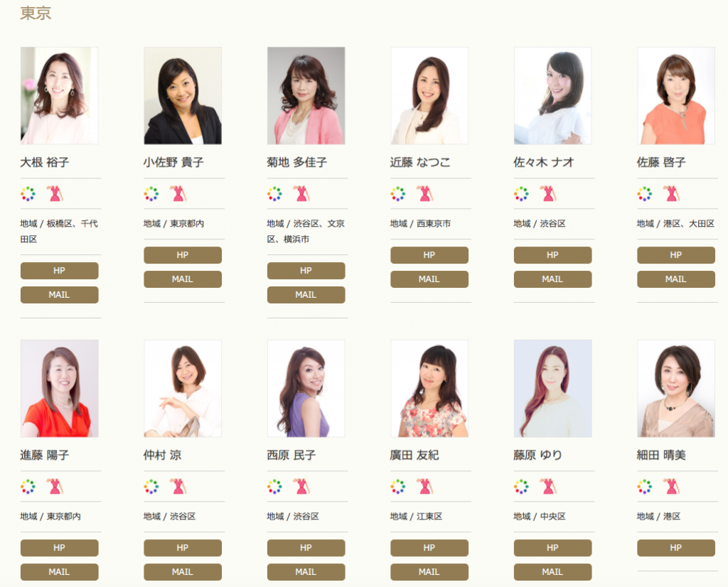Open HP button for 菊地 多佳子
Viewport: 728px width, 587px height.
(306, 271)
